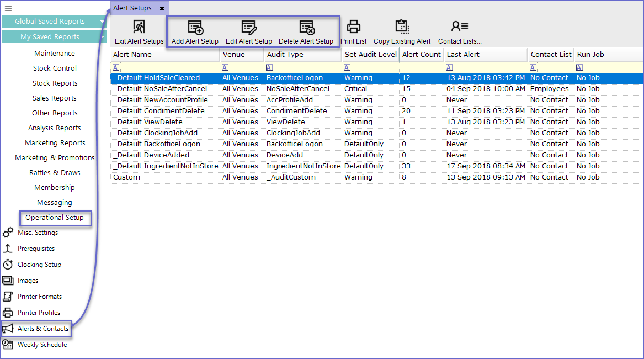Open the Alert Name column filter
The height and width of the screenshot is (359, 644).
116,67
